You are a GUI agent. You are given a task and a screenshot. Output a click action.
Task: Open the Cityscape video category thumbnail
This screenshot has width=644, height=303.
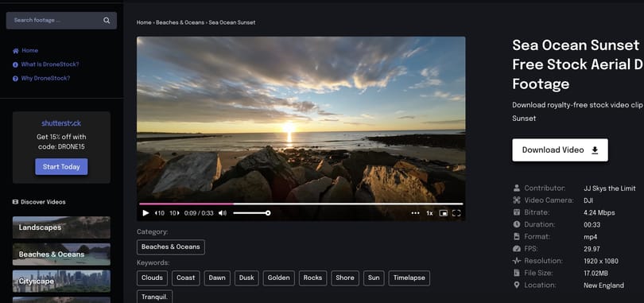(61, 282)
